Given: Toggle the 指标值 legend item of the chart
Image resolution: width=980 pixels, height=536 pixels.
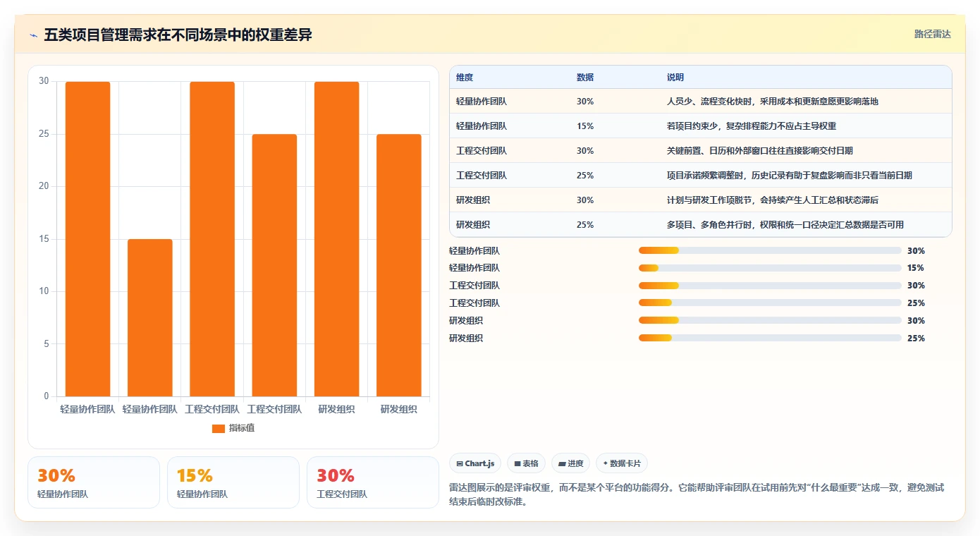Looking at the screenshot, I should [233, 428].
